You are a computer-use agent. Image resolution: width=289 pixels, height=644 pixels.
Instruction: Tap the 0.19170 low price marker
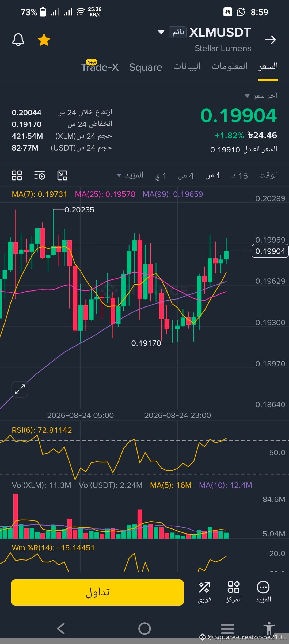146,343
